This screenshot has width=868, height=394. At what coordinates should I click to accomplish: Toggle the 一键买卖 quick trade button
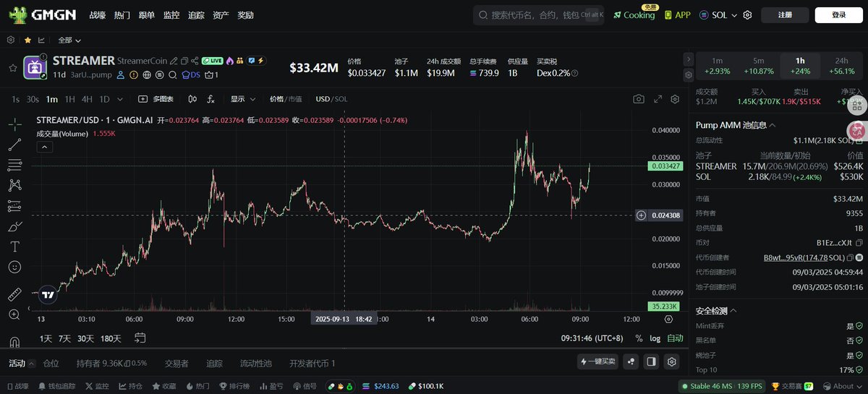coord(599,361)
